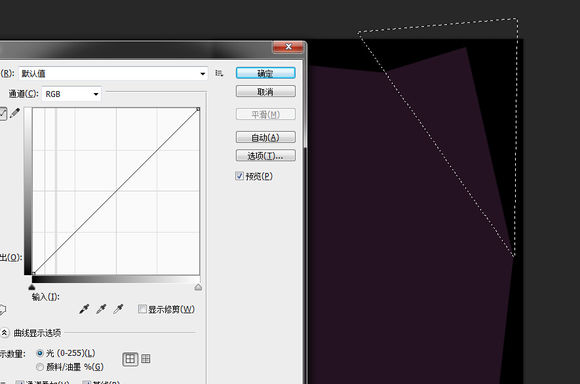Viewport: 580px width, 384px height.
Task: Select the 颜料/油墨 % radio option
Action: pyautogui.click(x=40, y=367)
